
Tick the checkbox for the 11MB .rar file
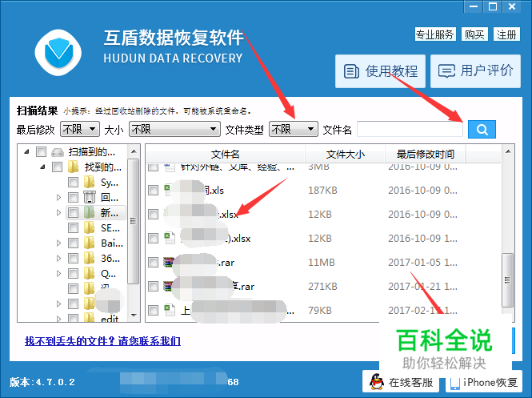(154, 262)
